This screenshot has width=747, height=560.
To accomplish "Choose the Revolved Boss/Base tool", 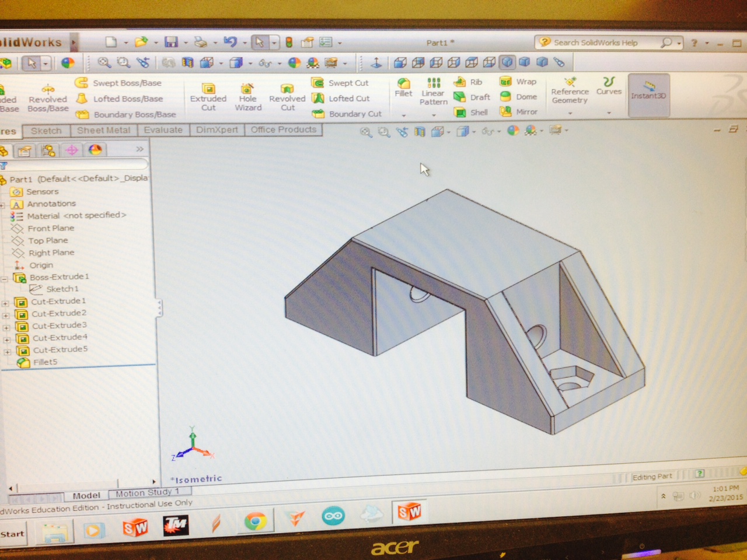I will point(48,97).
